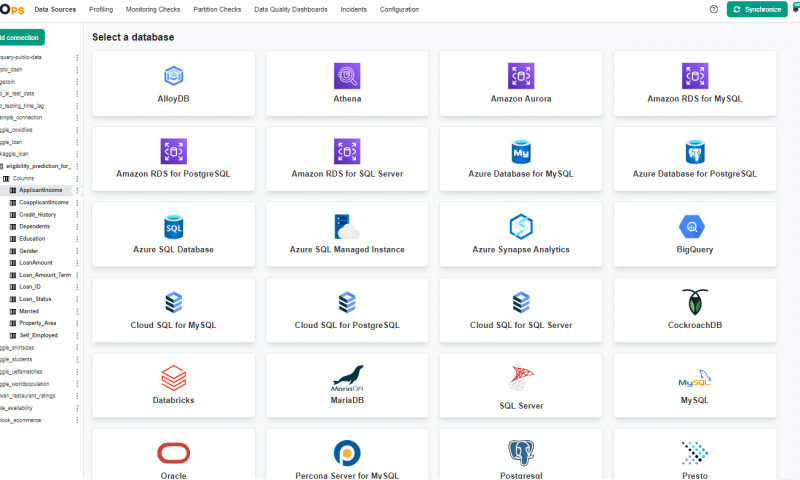Open the help question mark icon
Screen dimensions: 800x480
(x=713, y=9)
